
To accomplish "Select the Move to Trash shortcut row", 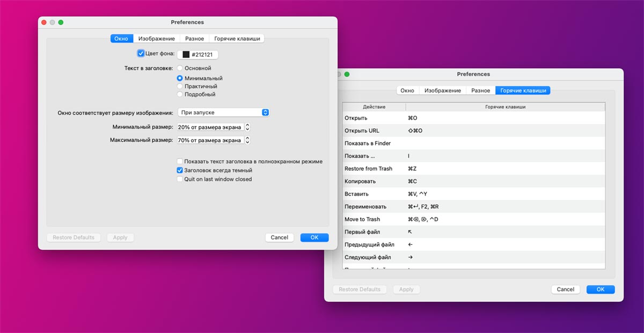I will (x=474, y=219).
